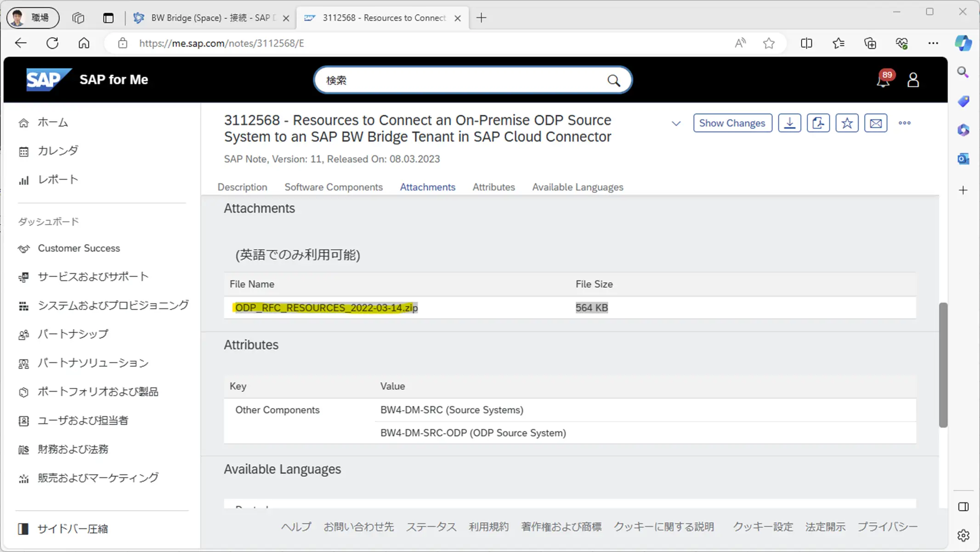Viewport: 980px width, 552px height.
Task: Switch to the Description tab
Action: click(242, 187)
